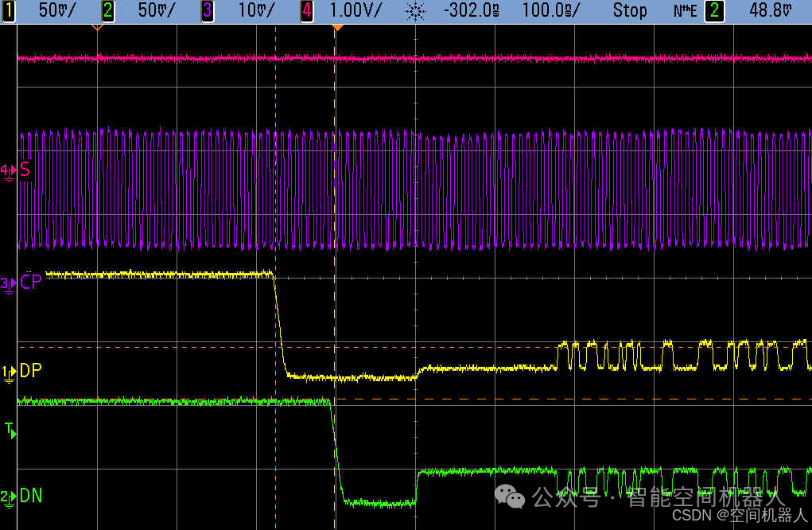The image size is (812, 530).
Task: Click the Stop run status
Action: pos(630,10)
